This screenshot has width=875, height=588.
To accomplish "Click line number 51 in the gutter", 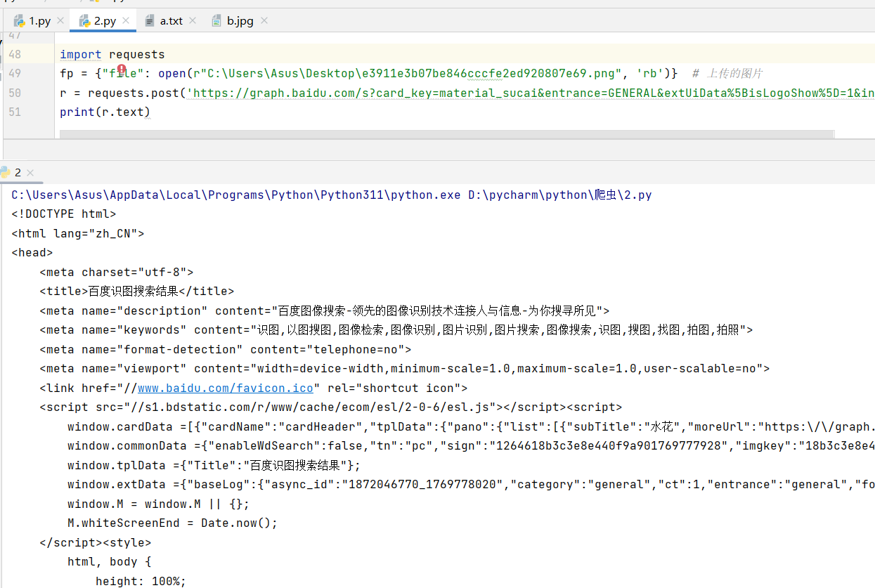I will [x=15, y=112].
